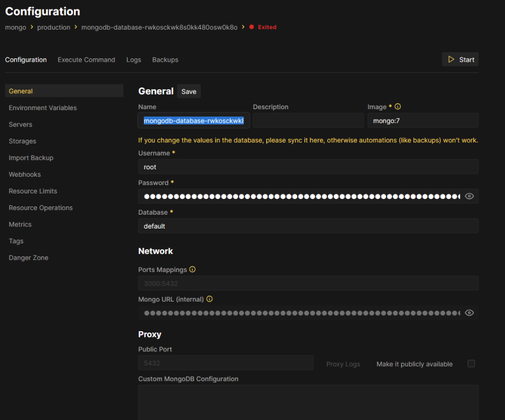This screenshot has height=420, width=505.
Task: Click the Description input field
Action: (308, 120)
